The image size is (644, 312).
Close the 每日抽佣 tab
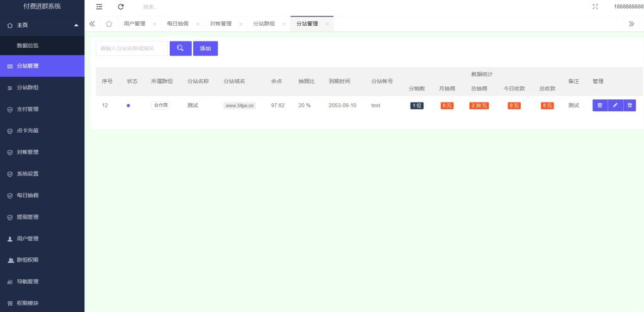pos(197,24)
